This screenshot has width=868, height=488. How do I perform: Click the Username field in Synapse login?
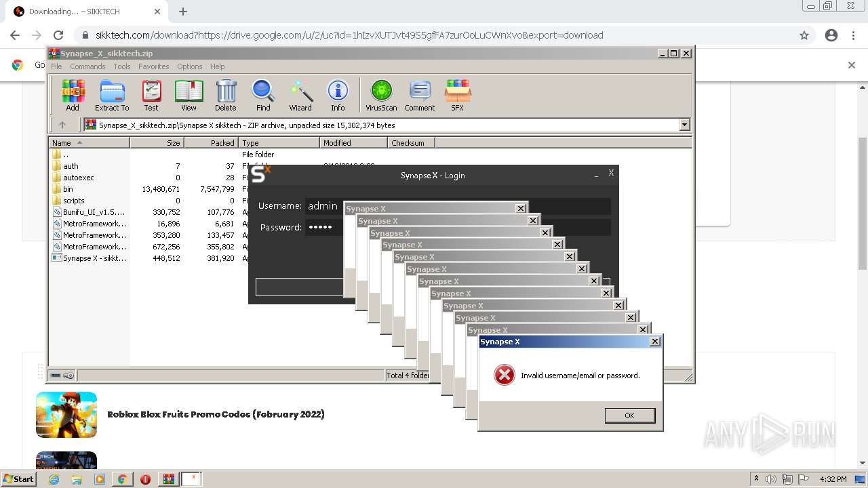(458, 206)
